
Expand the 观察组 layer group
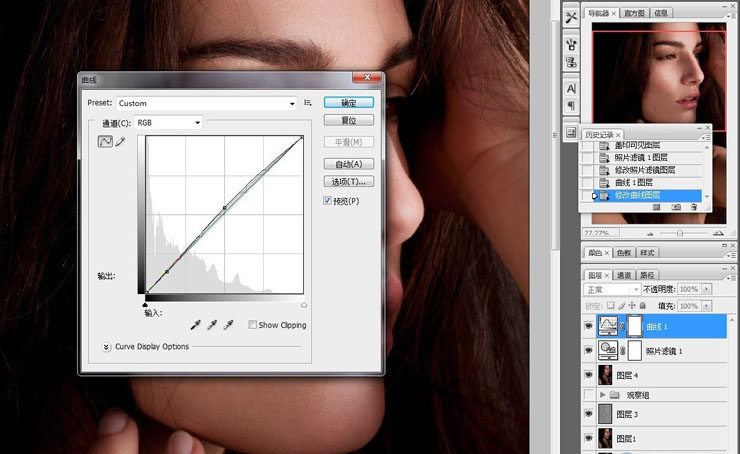(x=602, y=394)
